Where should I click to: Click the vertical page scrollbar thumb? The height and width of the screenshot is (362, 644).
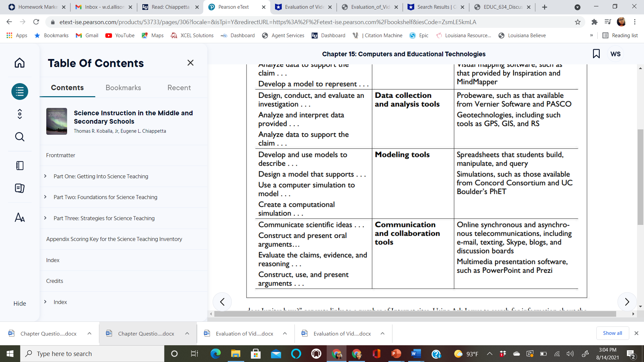[640, 177]
